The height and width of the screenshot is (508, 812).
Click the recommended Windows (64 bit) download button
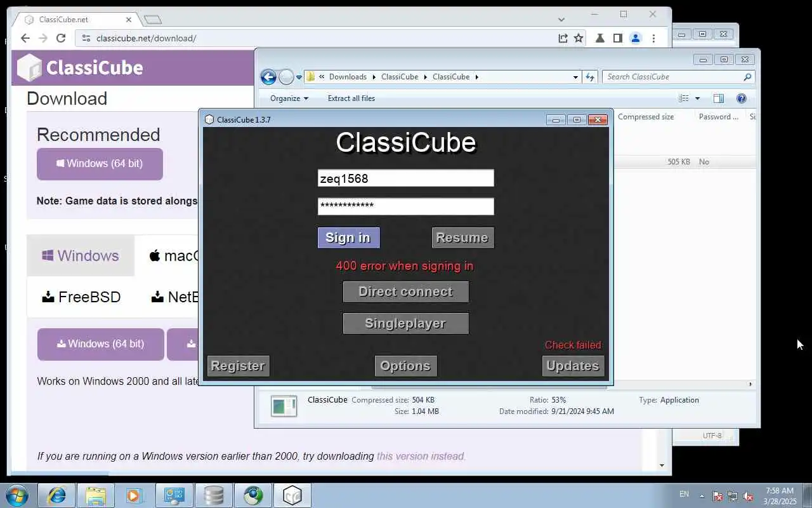[x=100, y=164]
